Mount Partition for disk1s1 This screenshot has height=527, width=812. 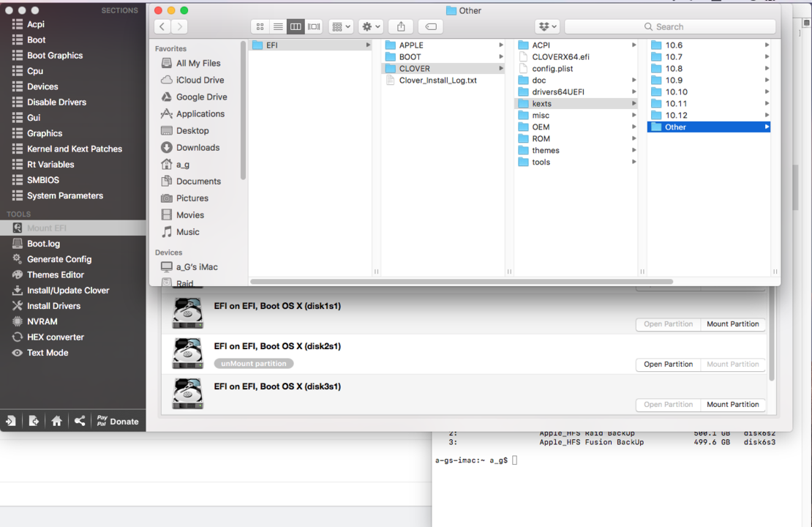point(733,324)
